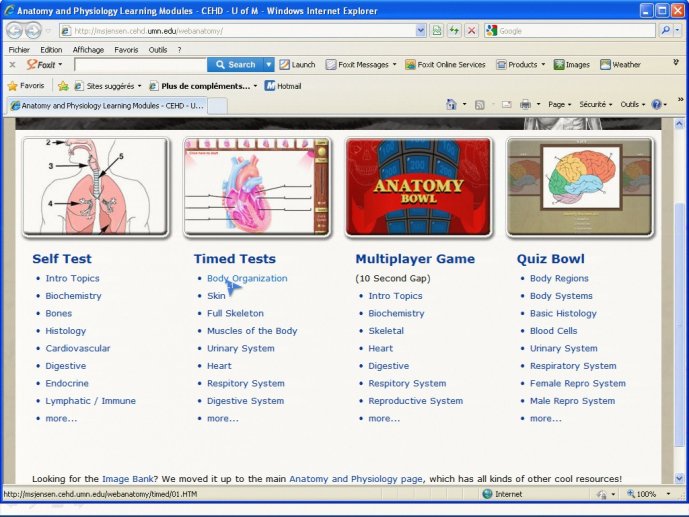Open the zoom level dropdown arrow
This screenshot has width=689, height=517.
668,494
